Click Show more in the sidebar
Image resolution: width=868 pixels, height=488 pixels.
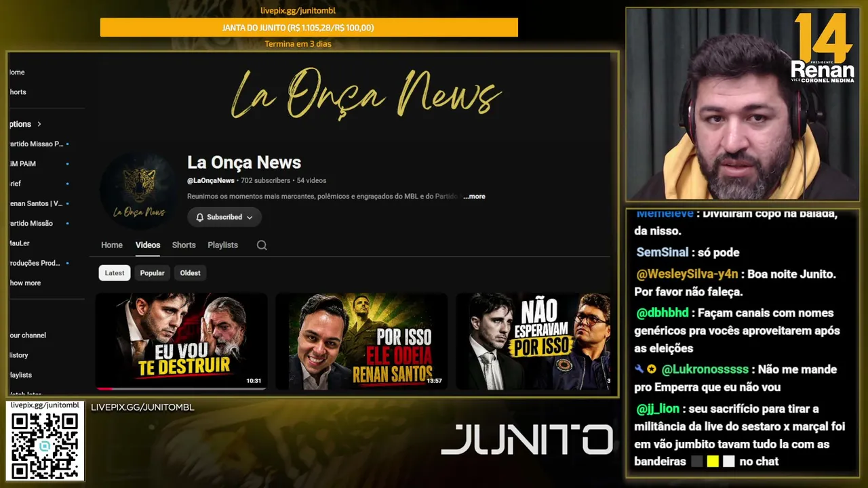pyautogui.click(x=25, y=283)
